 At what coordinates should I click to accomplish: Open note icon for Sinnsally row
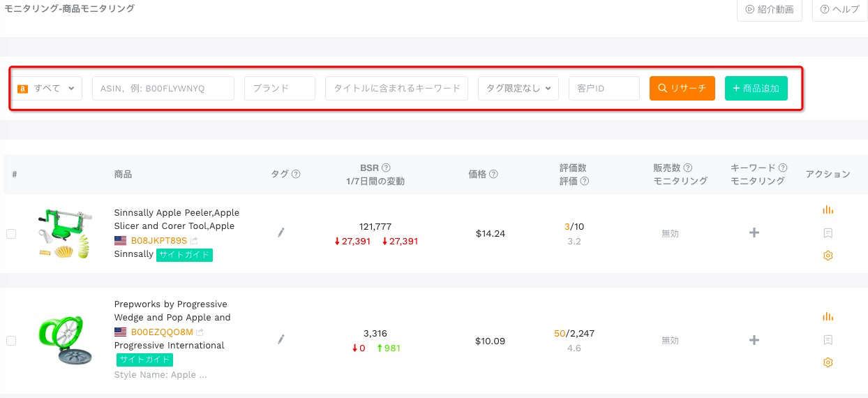[x=828, y=233]
